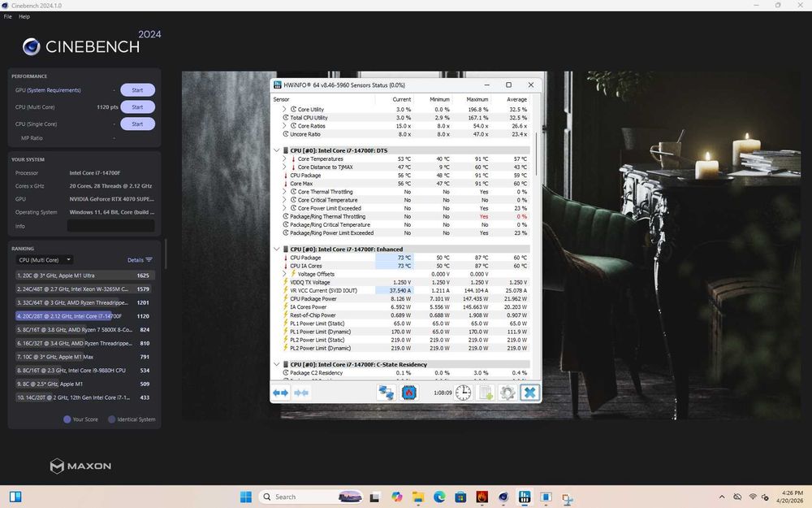Open Task View on the taskbar
This screenshot has width=812, height=508.
(x=374, y=497)
